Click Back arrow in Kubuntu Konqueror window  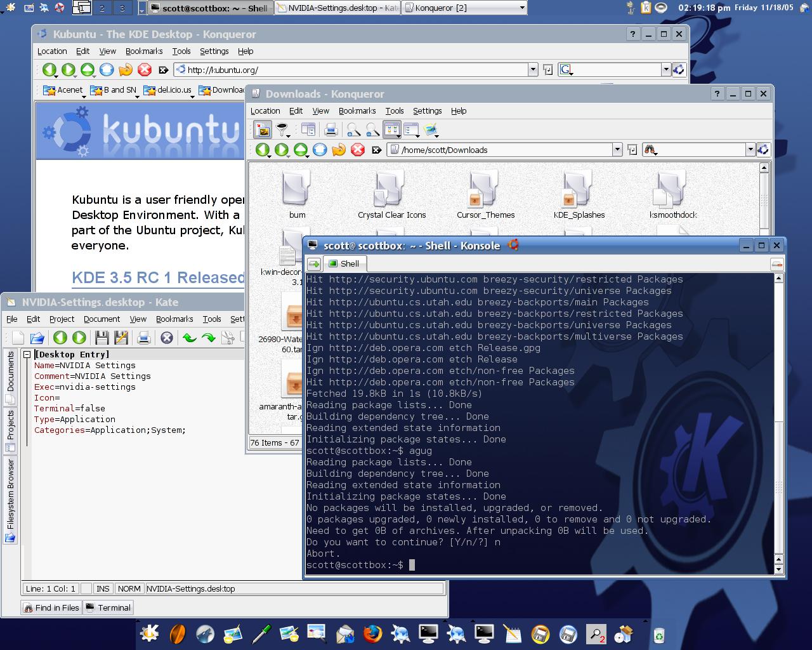[x=49, y=70]
